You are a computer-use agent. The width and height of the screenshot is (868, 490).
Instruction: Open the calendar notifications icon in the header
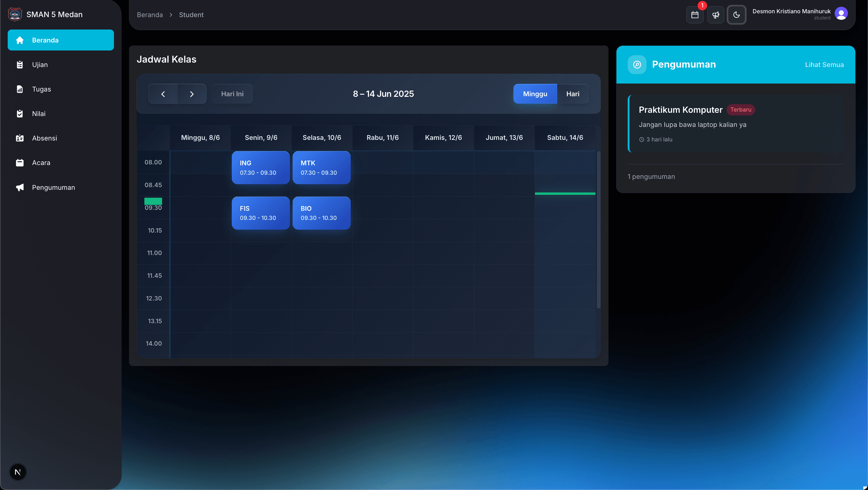tap(695, 15)
